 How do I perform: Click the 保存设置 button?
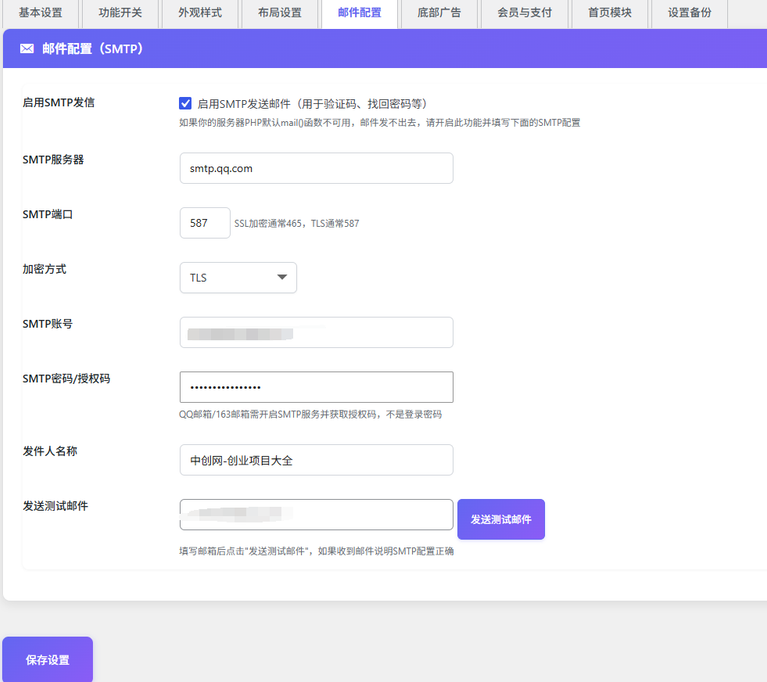[x=47, y=659]
